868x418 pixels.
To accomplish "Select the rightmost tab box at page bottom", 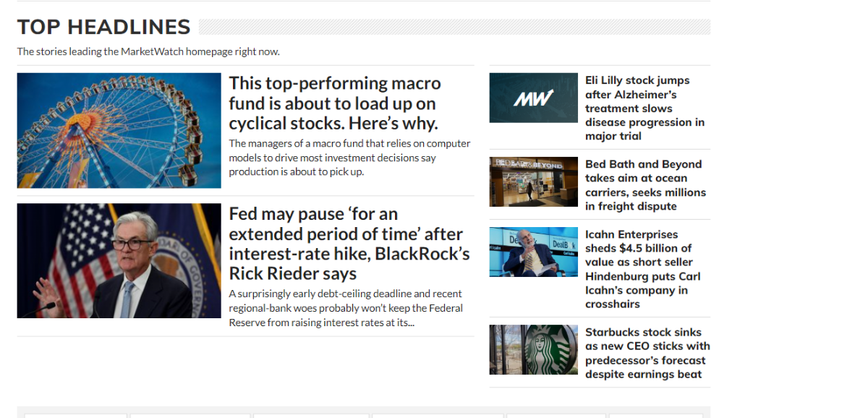I will point(655,415).
